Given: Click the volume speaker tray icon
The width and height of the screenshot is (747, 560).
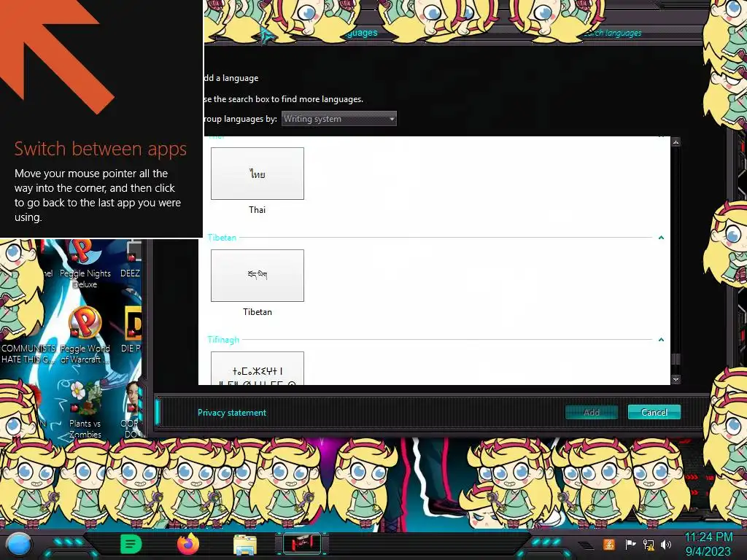Looking at the screenshot, I should pos(666,544).
